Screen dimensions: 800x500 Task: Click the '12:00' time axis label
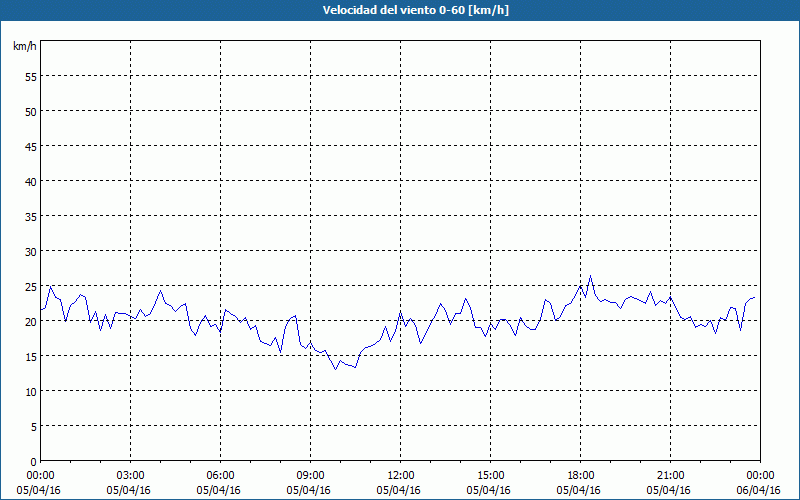(x=401, y=476)
